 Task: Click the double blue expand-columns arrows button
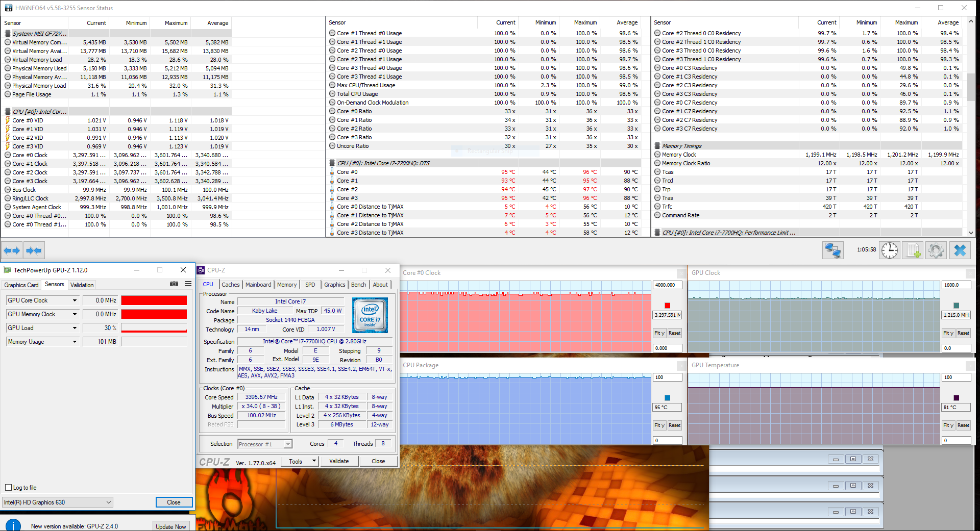tap(12, 250)
